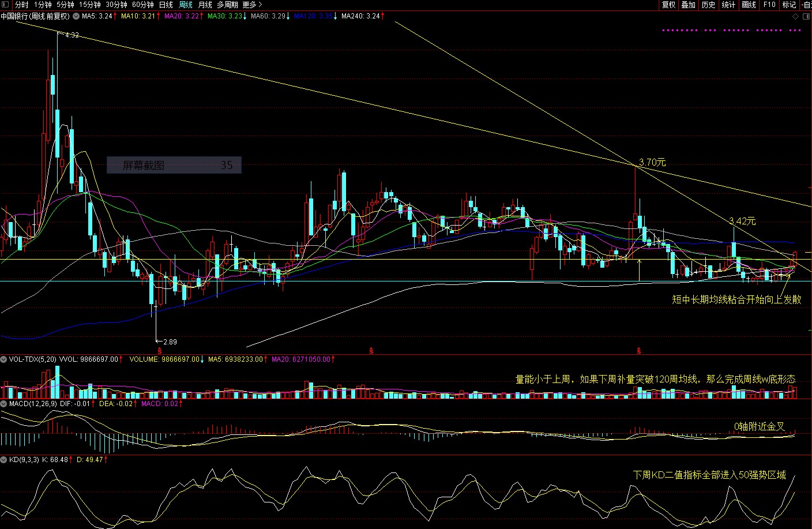Screen dimensions: 812x529
Task: Click the diamond marker icon top right
Action: (796, 17)
